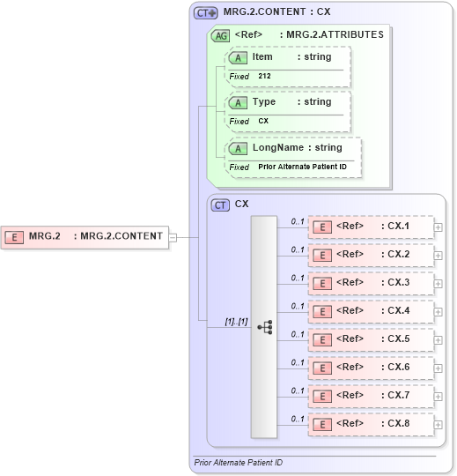Select the MRG.2.ATTRIBUTES reference label
This screenshot has height=476, width=457.
pyautogui.click(x=309, y=34)
